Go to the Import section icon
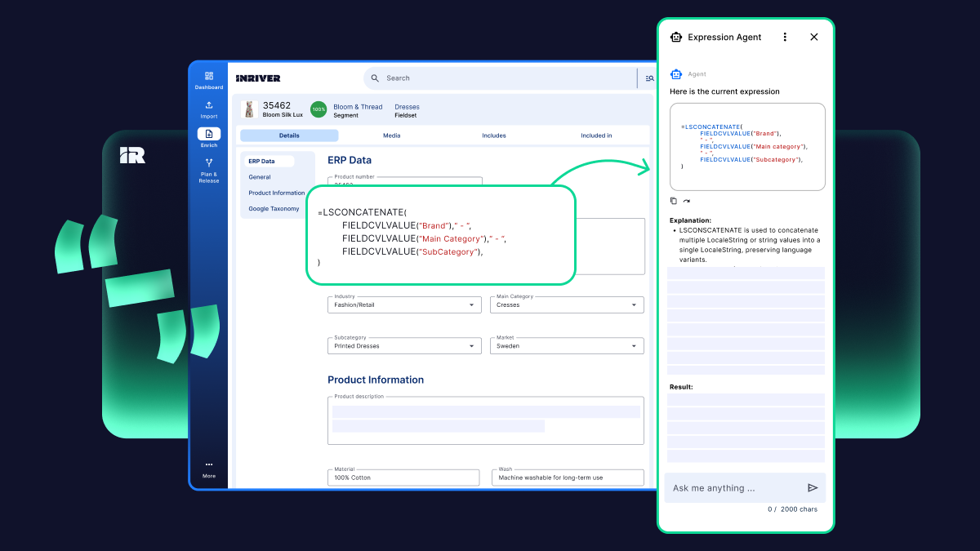This screenshot has height=551, width=980. [x=208, y=109]
